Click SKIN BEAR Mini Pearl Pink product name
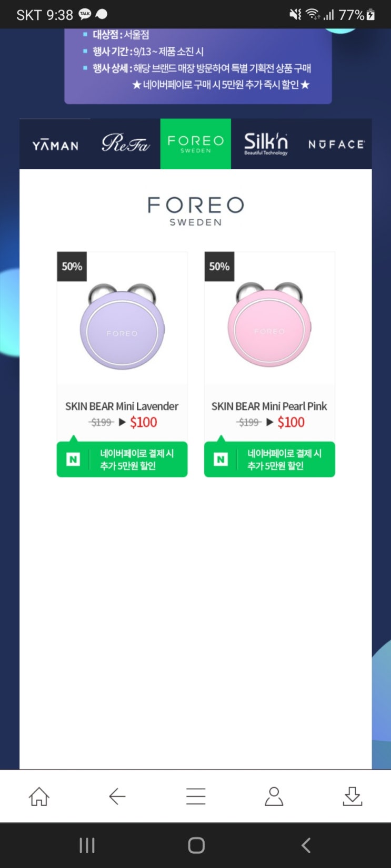The width and height of the screenshot is (391, 868). click(269, 406)
